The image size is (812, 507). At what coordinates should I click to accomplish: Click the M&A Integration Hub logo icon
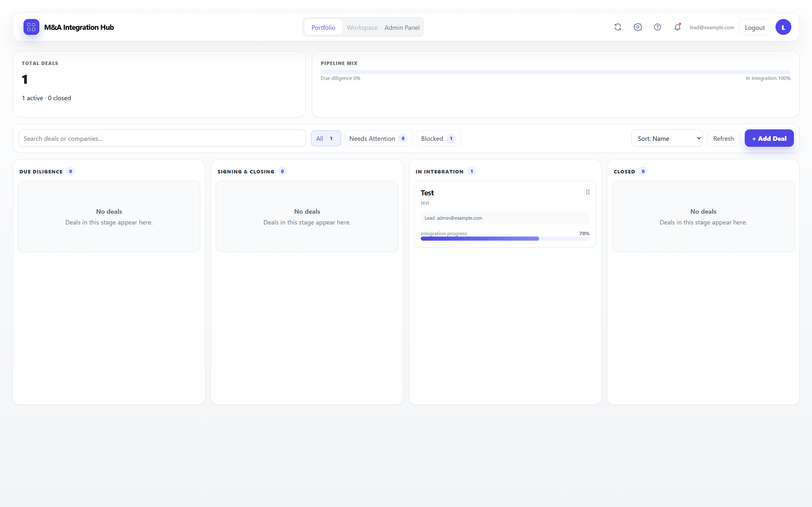(31, 27)
